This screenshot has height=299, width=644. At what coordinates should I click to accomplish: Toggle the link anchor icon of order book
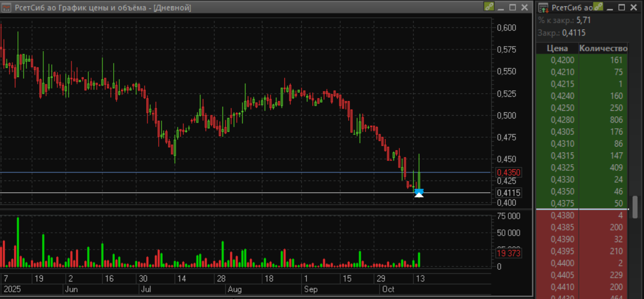(x=598, y=7)
